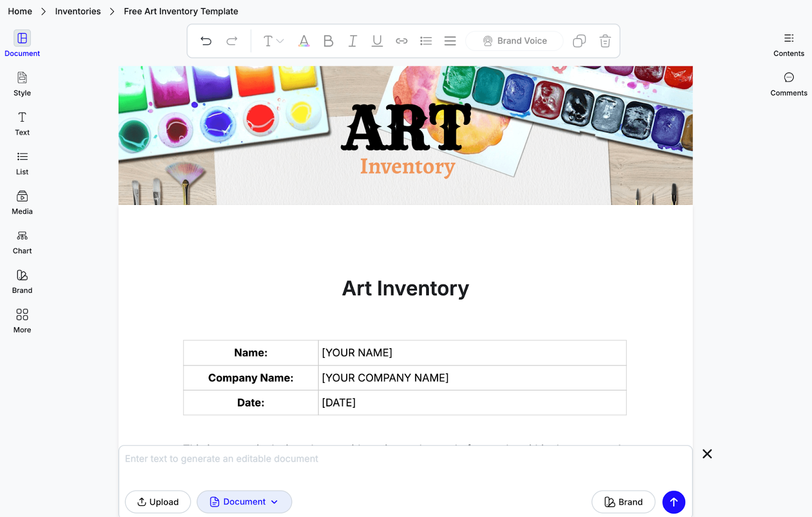Image resolution: width=812 pixels, height=517 pixels.
Task: Open the Style panel from the sidebar
Action: tap(21, 84)
